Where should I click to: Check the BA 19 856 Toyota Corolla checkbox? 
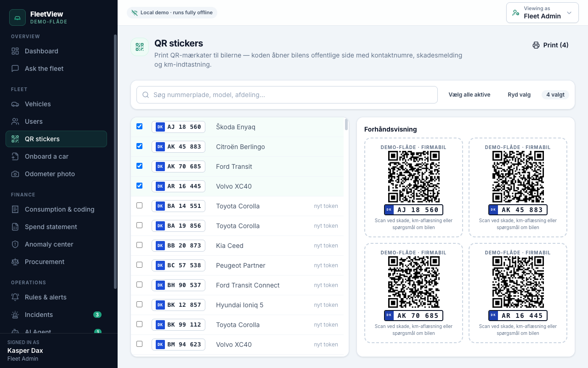pos(140,225)
